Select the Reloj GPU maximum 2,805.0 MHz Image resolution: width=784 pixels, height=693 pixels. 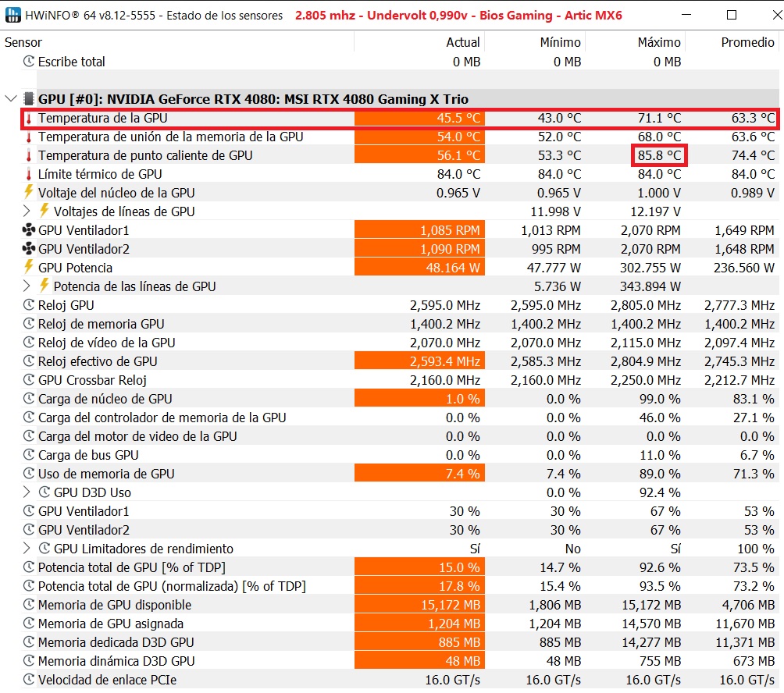point(646,305)
